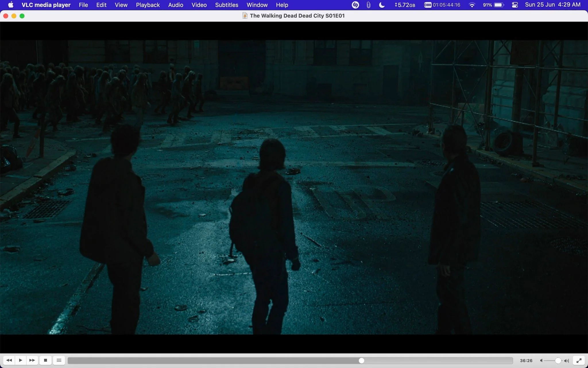The image size is (588, 368).
Task: Click the rewind playback button
Action: [x=9, y=360]
